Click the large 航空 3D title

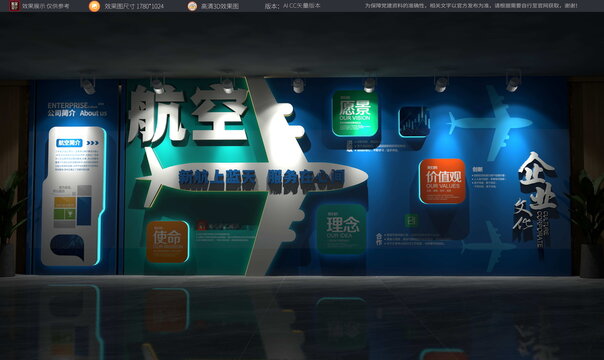coord(188,115)
